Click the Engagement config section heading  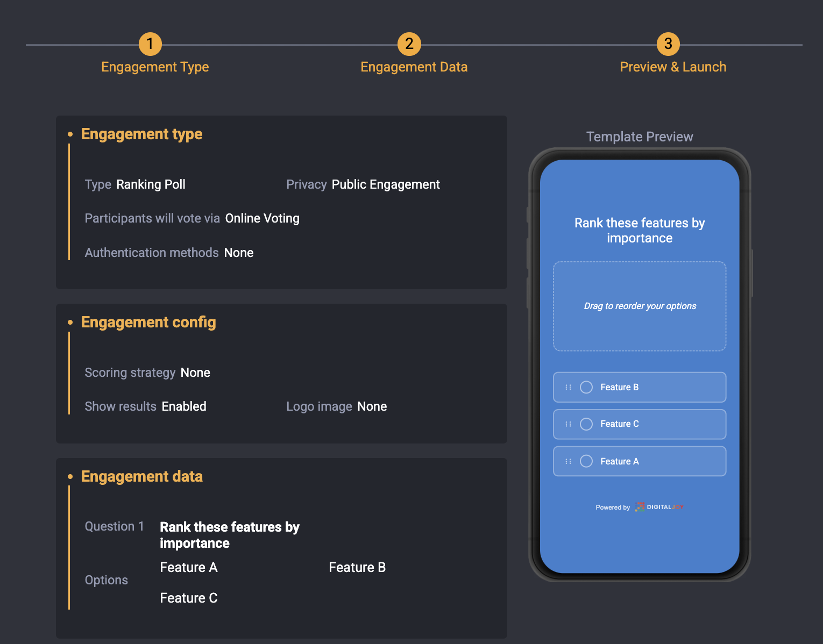coord(148,322)
